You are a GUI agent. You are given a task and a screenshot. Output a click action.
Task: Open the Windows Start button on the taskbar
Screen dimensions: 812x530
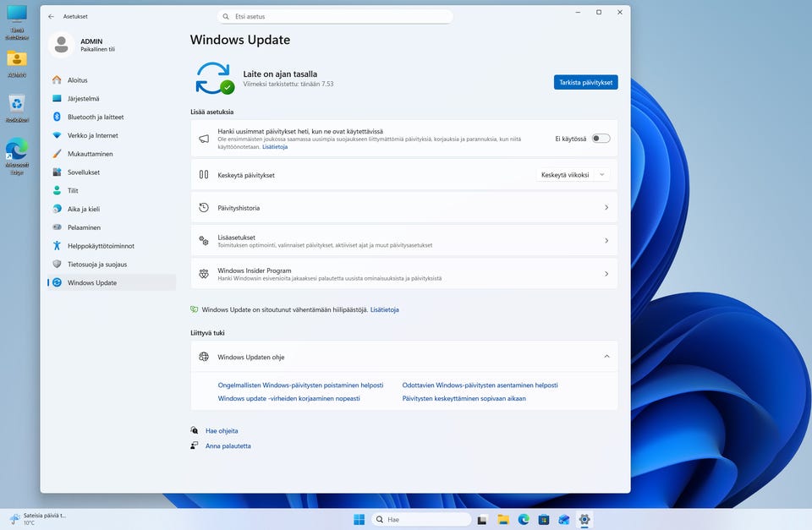359,519
